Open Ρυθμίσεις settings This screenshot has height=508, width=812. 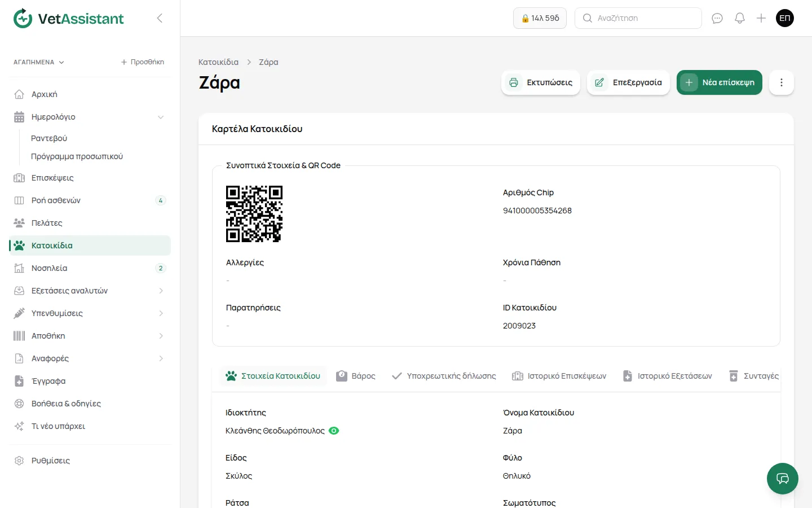pos(90,461)
